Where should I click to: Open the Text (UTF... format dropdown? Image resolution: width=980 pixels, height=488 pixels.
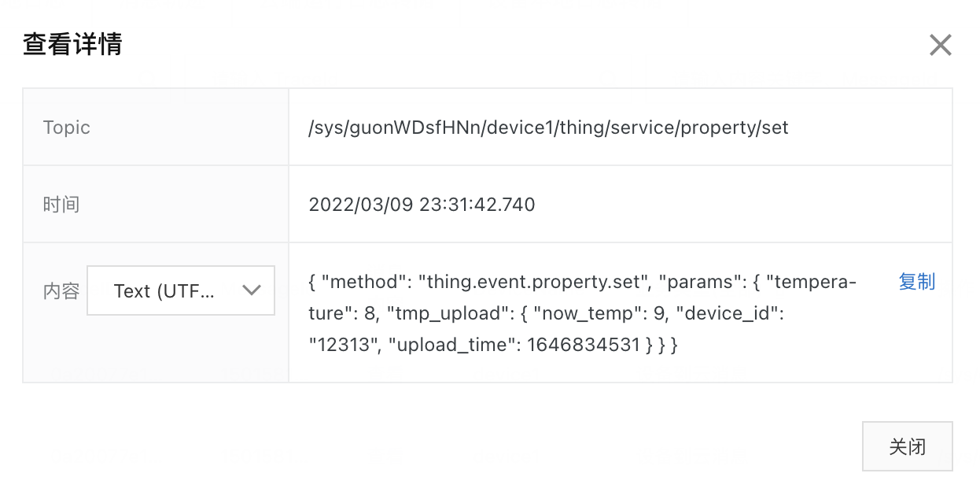(x=180, y=290)
